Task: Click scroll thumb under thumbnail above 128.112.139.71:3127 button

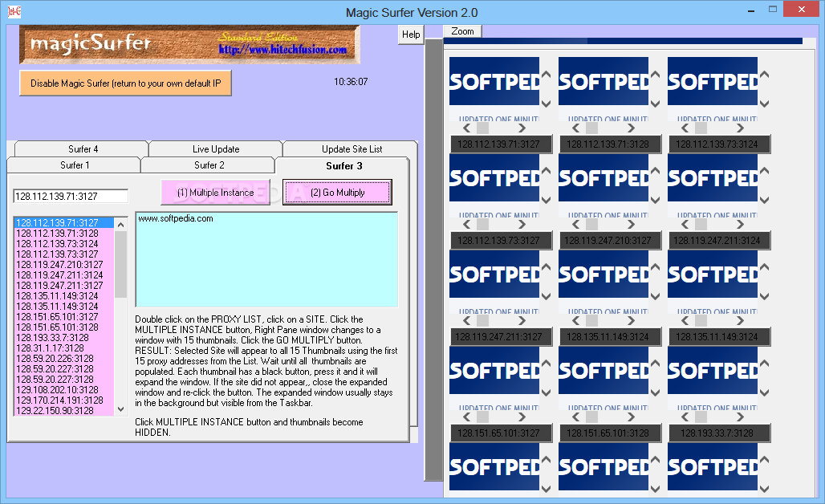Action: (482, 128)
